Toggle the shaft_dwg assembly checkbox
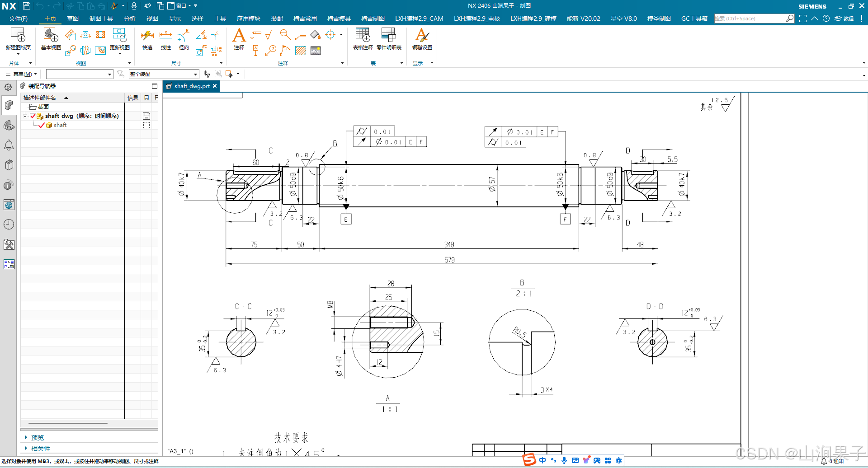The height and width of the screenshot is (468, 868). coord(33,116)
